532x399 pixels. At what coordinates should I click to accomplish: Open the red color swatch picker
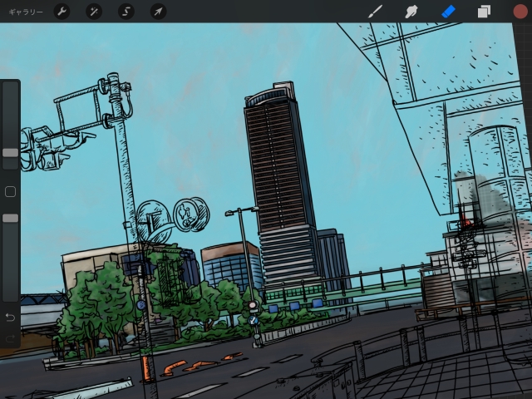tap(520, 12)
